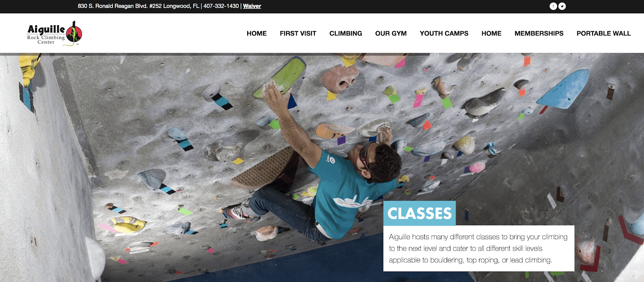Screen dimensions: 644x282
Task: Go to HOME item next to FIRST VISIT
Action: pos(257,33)
